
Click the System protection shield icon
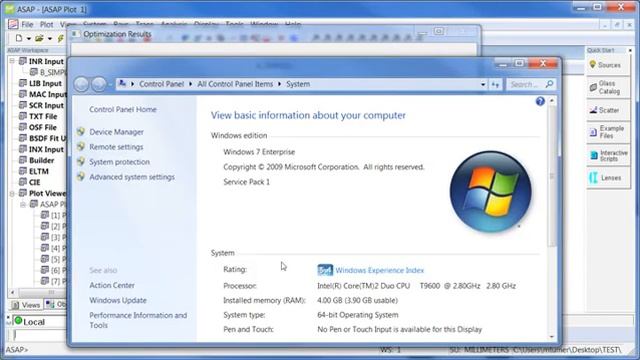[81, 162]
